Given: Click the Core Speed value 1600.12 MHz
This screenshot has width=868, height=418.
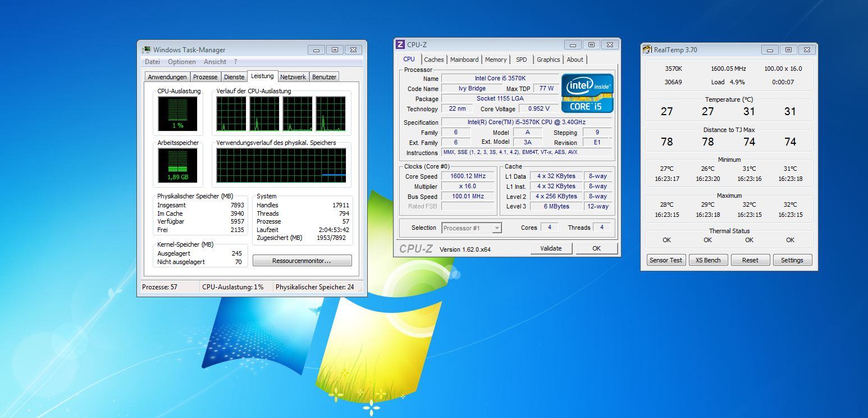Looking at the screenshot, I should click(468, 176).
